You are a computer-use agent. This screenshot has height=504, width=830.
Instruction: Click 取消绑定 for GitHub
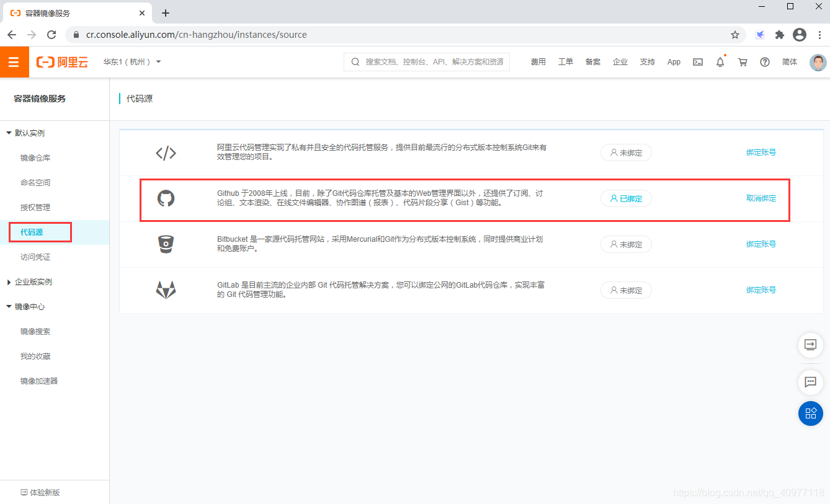[761, 198]
